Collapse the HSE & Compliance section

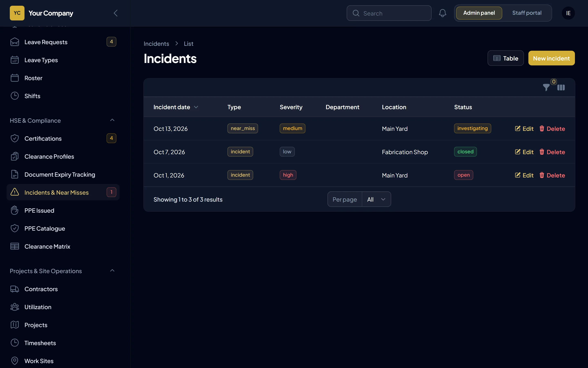tap(112, 120)
